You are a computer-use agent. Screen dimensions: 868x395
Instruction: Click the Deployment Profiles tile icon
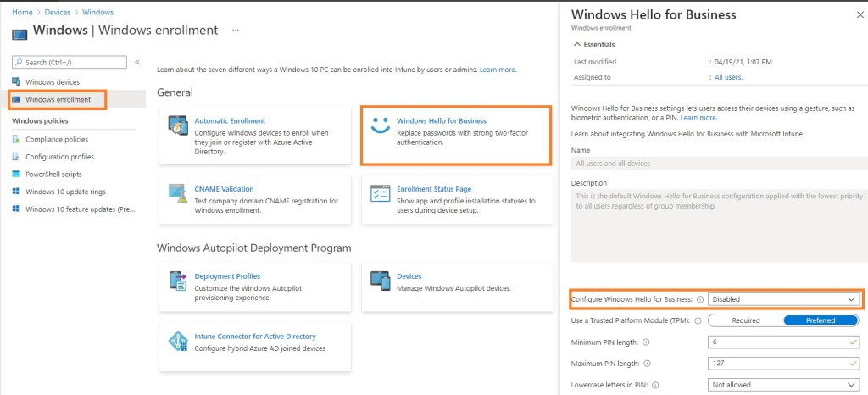coord(178,281)
